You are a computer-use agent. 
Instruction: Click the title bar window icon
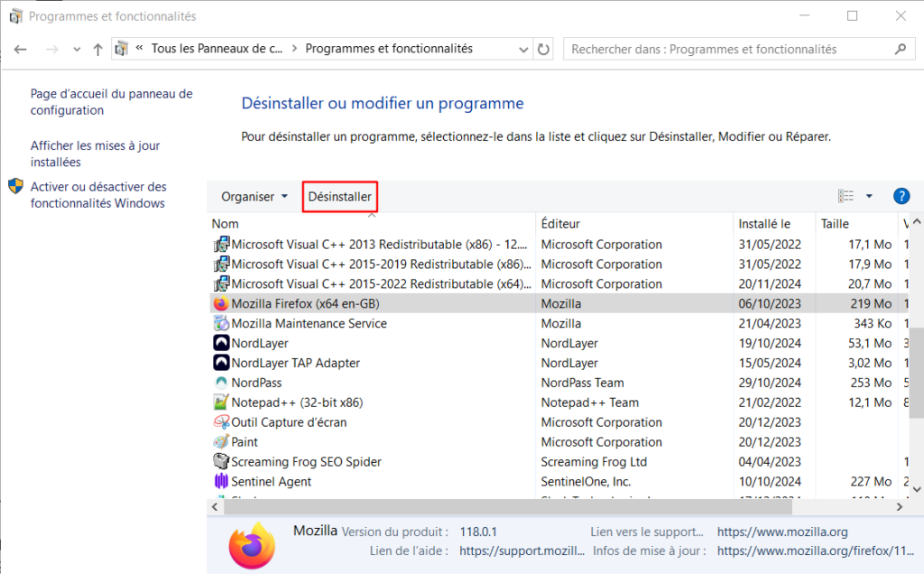[16, 16]
